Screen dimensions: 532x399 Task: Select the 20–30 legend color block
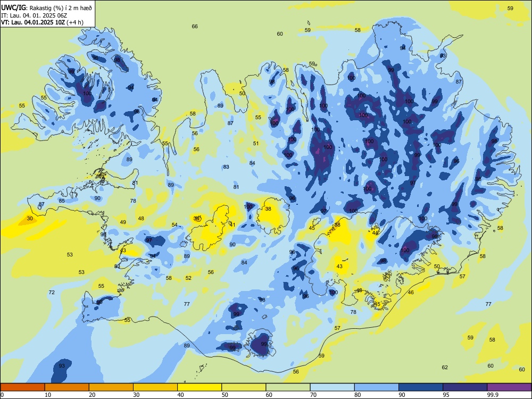[111, 387]
